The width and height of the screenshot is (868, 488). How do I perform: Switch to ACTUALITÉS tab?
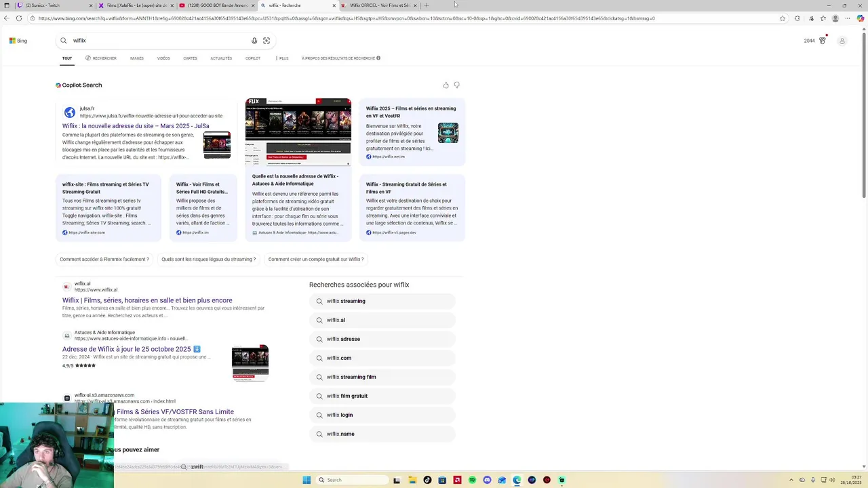click(x=221, y=58)
